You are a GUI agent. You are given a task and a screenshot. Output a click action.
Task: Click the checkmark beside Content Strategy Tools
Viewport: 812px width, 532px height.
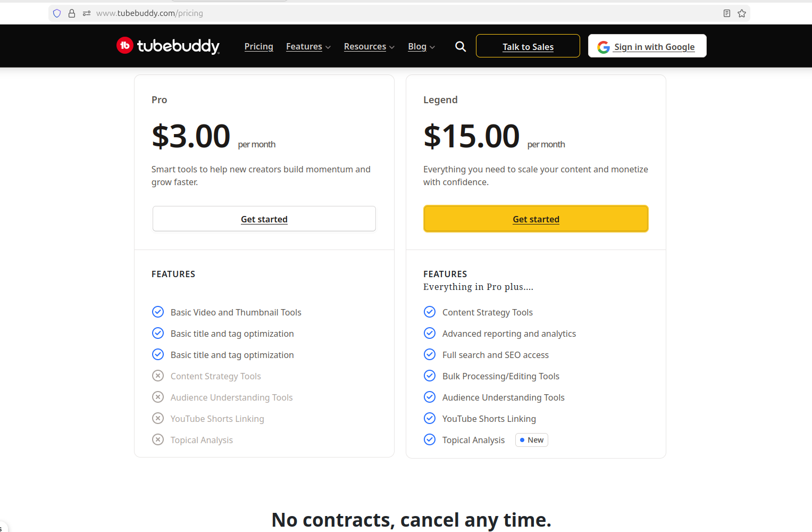[430, 312]
